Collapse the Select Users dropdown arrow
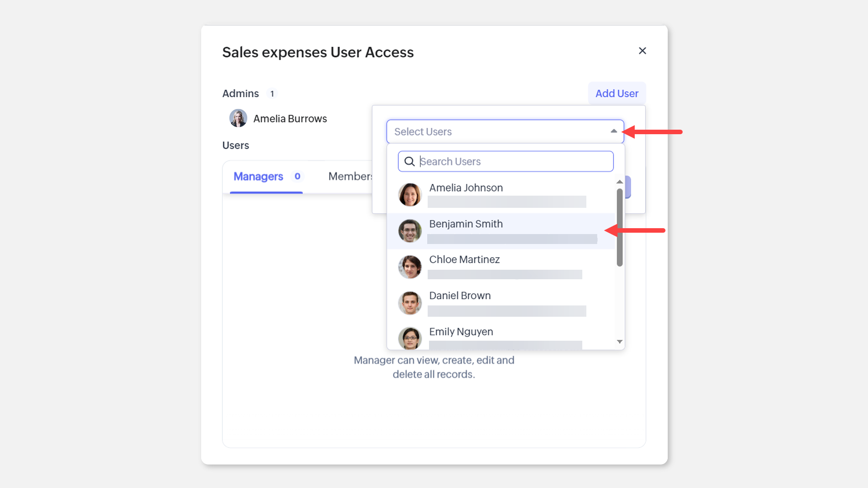868x488 pixels. (x=613, y=131)
